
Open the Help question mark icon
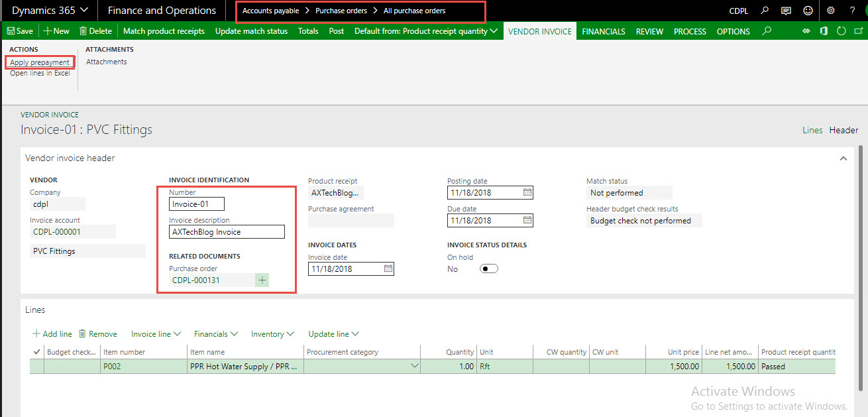point(852,11)
